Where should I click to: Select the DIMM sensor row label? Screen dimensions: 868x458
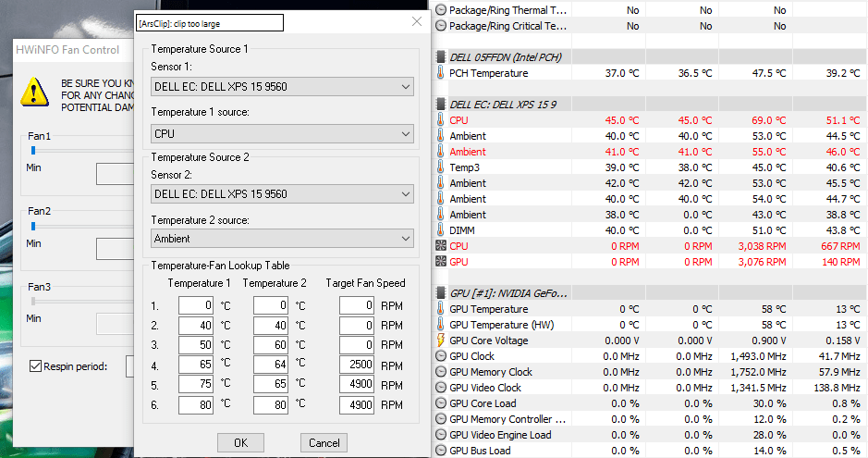pos(461,230)
